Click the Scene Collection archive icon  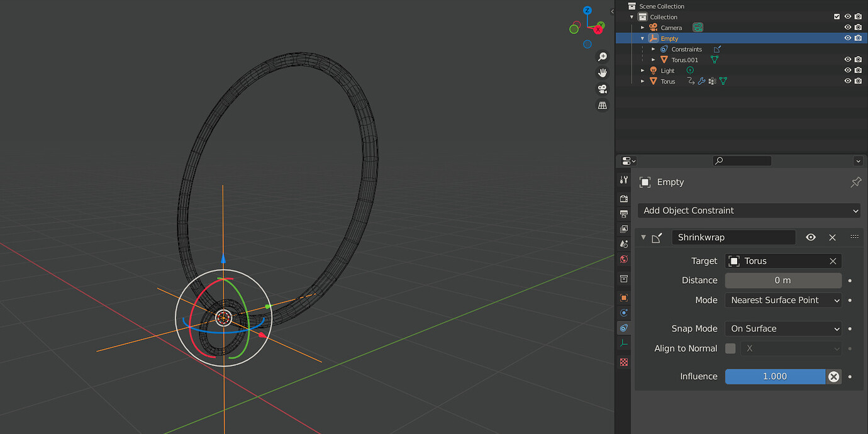(632, 6)
